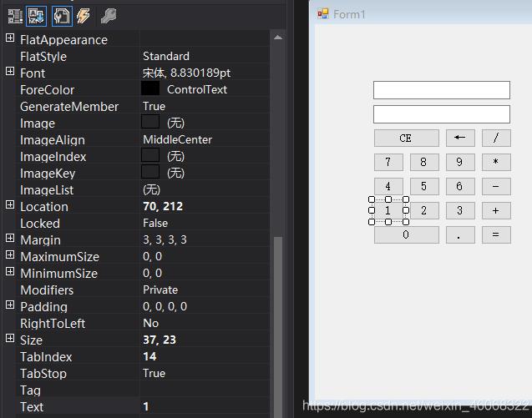Click the RightToLeft value No

tap(150, 323)
